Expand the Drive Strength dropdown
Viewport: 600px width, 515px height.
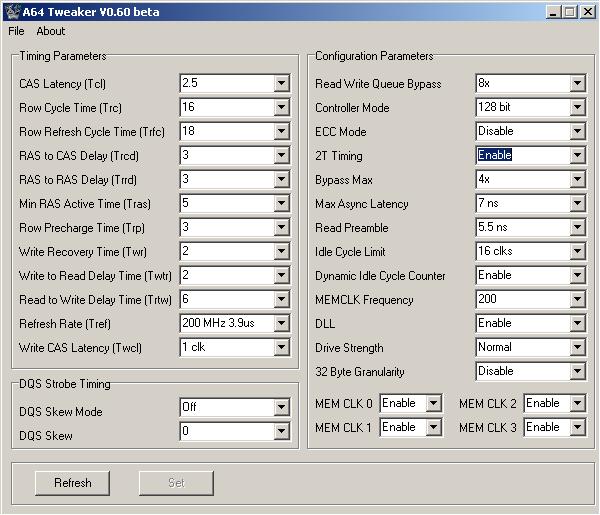(577, 347)
